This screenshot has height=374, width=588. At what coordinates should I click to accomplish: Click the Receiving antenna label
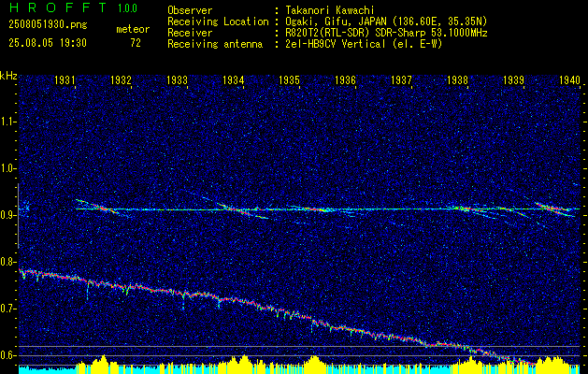[x=215, y=44]
